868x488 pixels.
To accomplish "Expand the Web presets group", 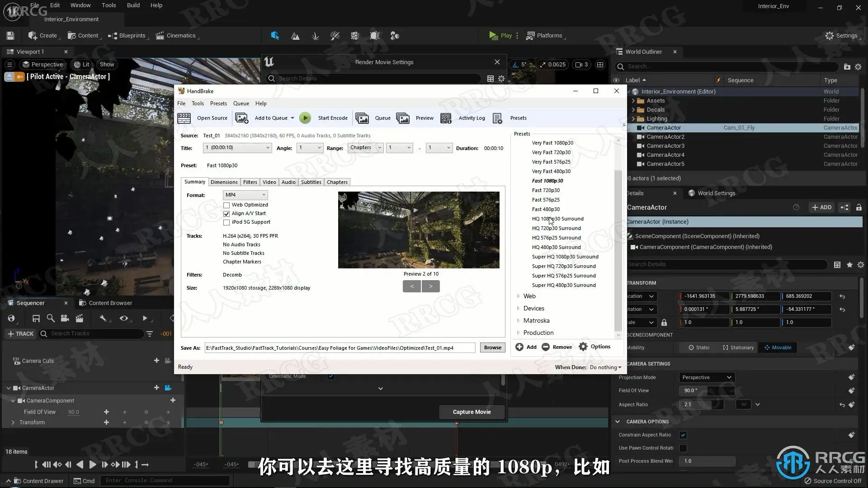I will [518, 296].
